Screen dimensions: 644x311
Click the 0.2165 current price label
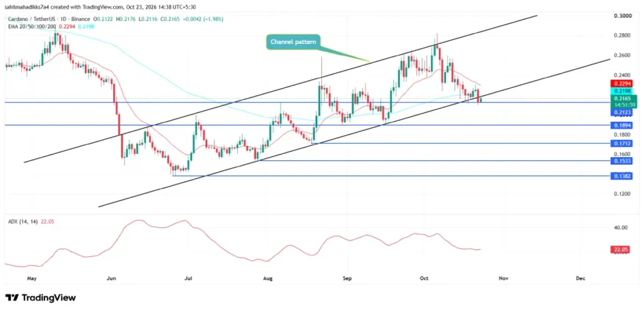[624, 99]
